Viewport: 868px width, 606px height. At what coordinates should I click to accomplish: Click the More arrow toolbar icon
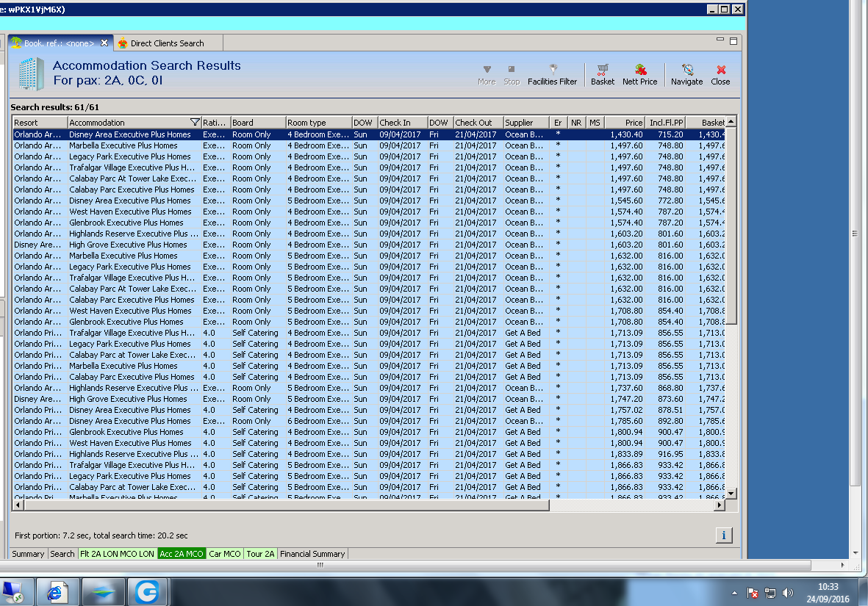tap(487, 75)
